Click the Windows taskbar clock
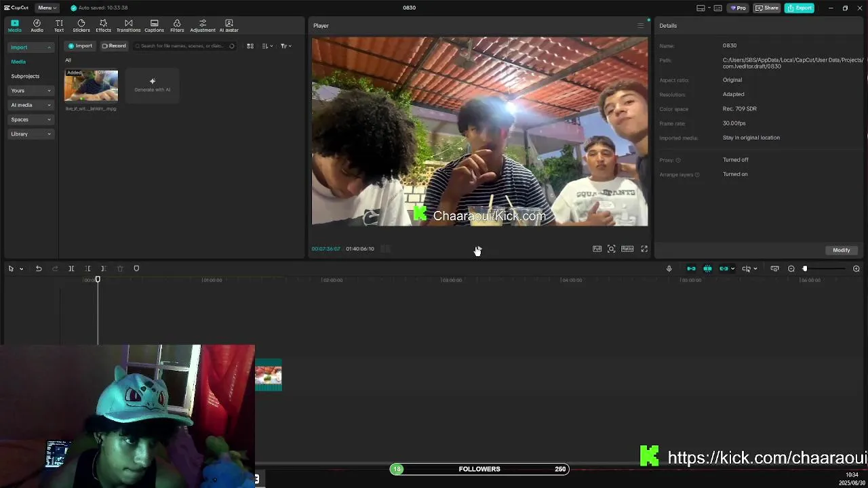 pyautogui.click(x=852, y=479)
